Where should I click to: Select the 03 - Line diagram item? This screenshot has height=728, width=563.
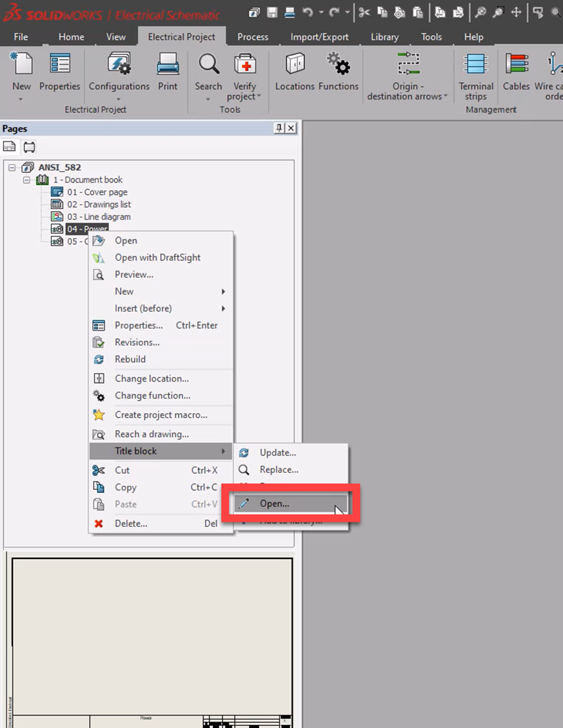pos(98,216)
